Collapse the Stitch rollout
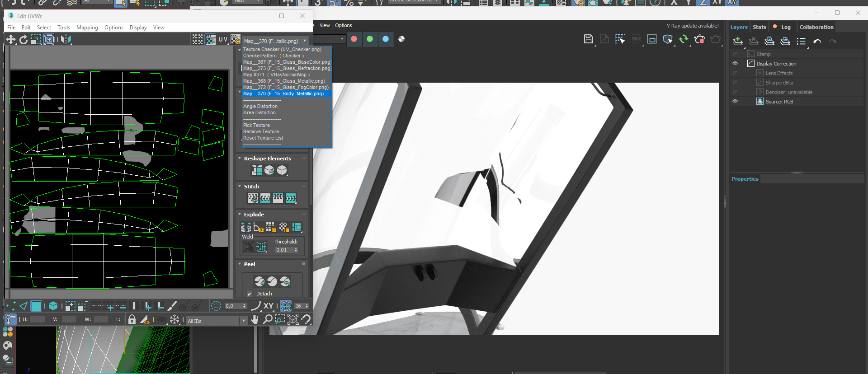 point(240,187)
